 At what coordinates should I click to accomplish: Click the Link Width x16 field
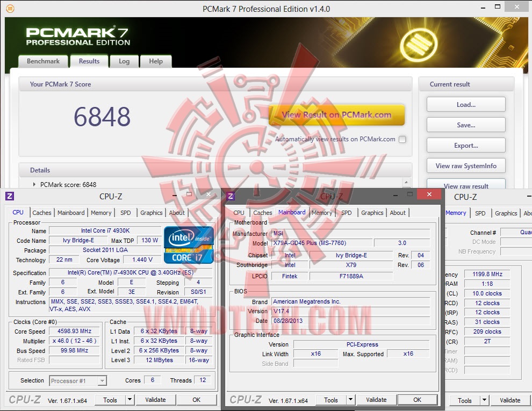316,354
